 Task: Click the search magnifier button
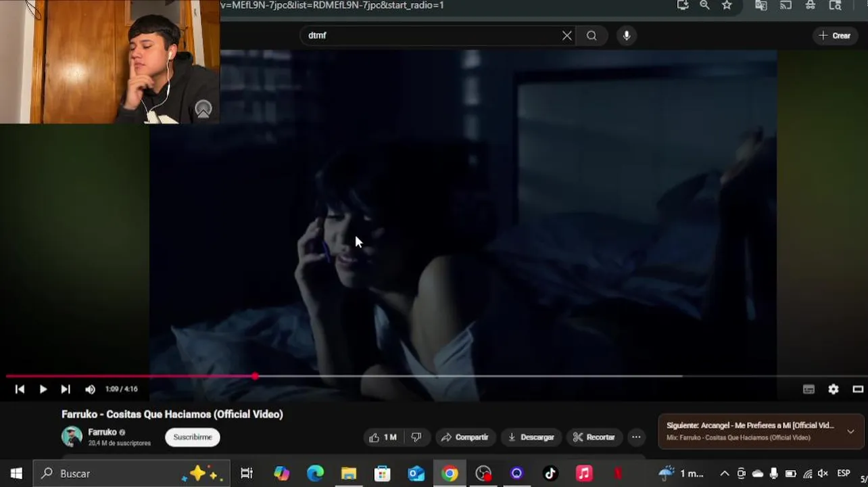(592, 36)
